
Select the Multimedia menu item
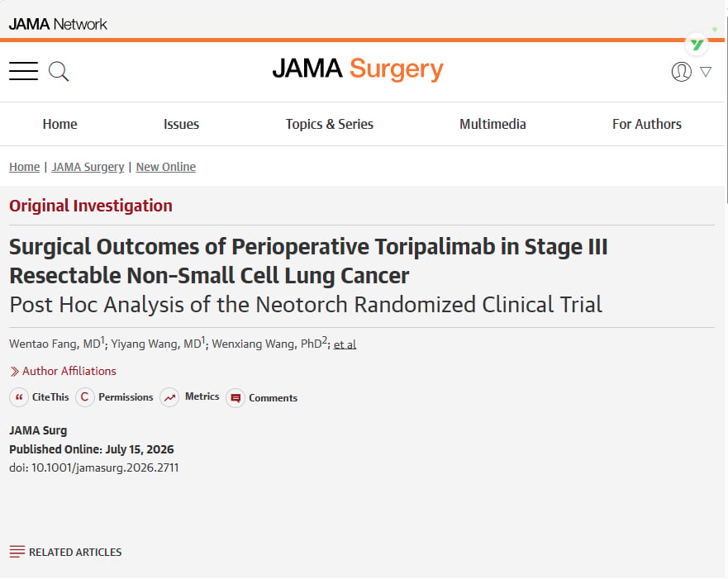(x=492, y=125)
